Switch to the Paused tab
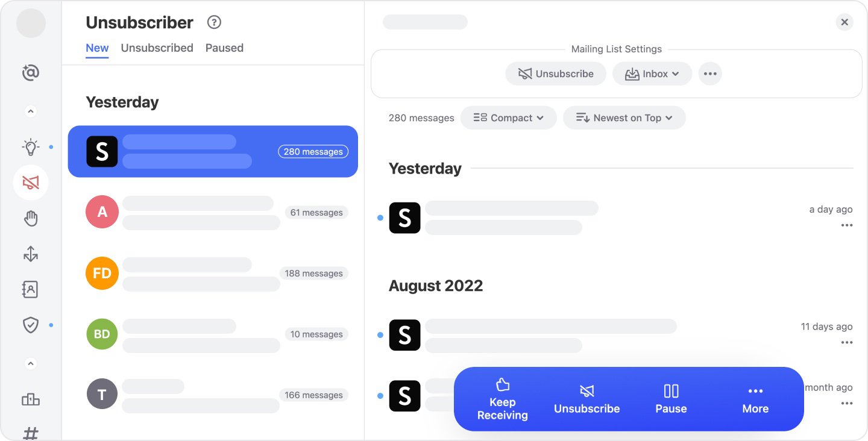Viewport: 868px width, 441px height. coord(224,48)
